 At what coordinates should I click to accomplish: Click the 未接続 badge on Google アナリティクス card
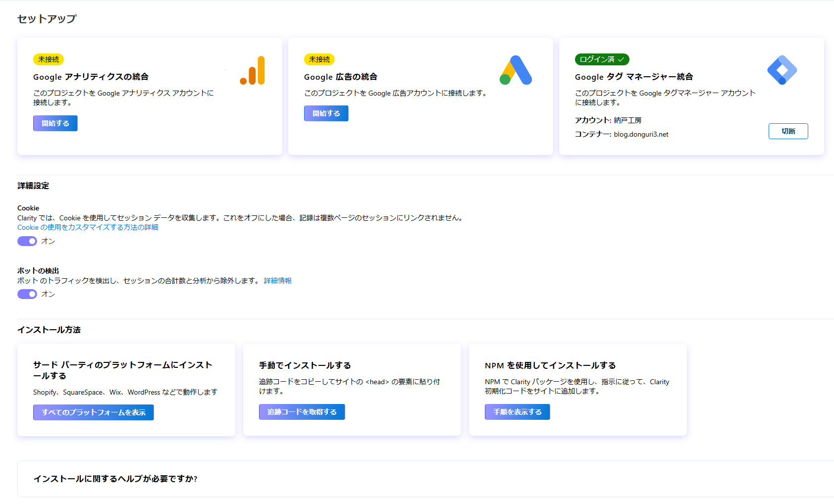pyautogui.click(x=49, y=59)
